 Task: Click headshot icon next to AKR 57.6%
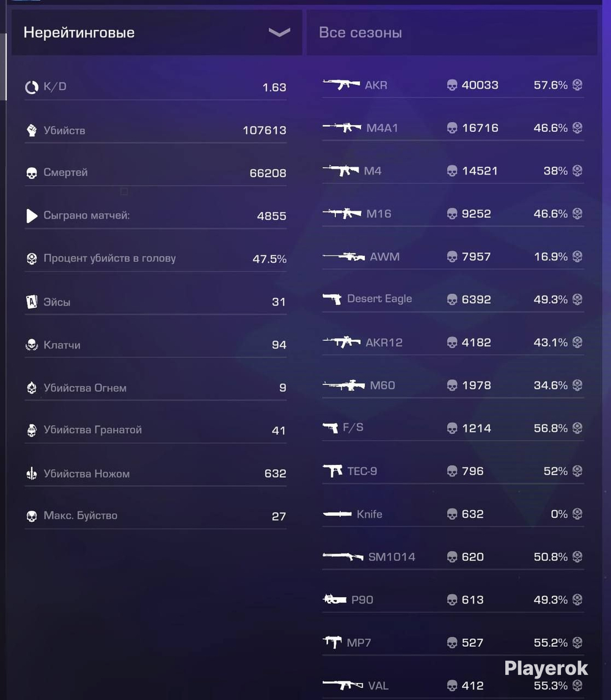coord(577,84)
